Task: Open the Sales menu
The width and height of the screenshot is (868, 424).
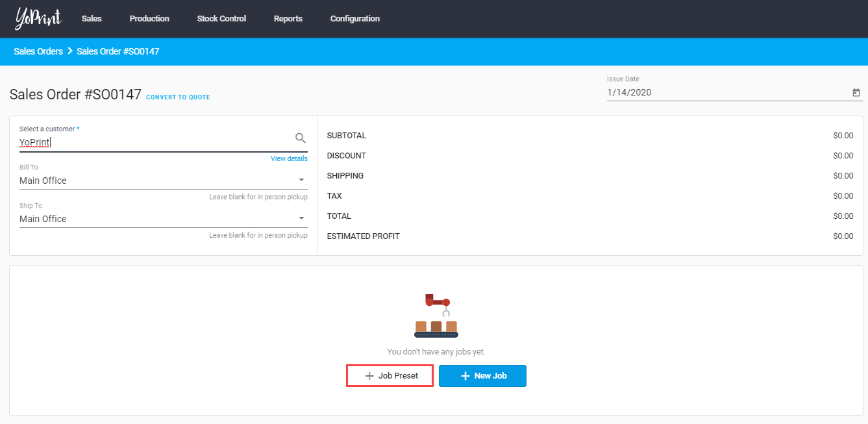Action: [92, 19]
